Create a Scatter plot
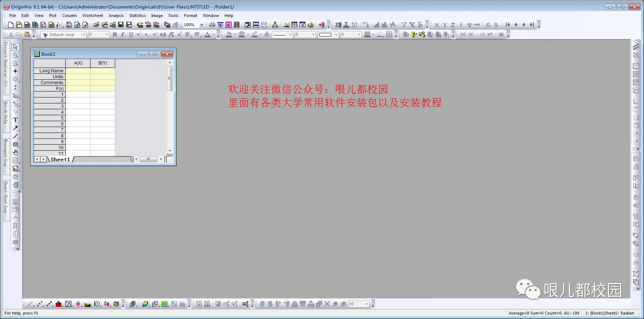This screenshot has height=319, width=644. (x=40, y=304)
